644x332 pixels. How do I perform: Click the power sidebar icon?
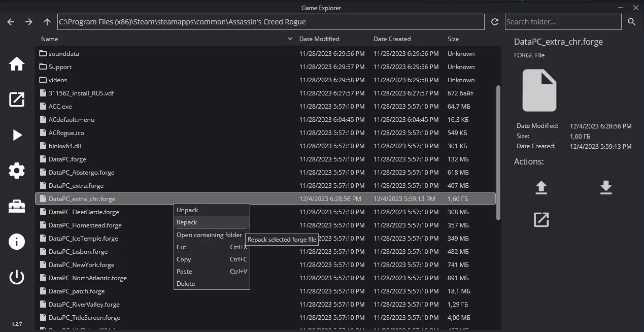click(x=17, y=277)
